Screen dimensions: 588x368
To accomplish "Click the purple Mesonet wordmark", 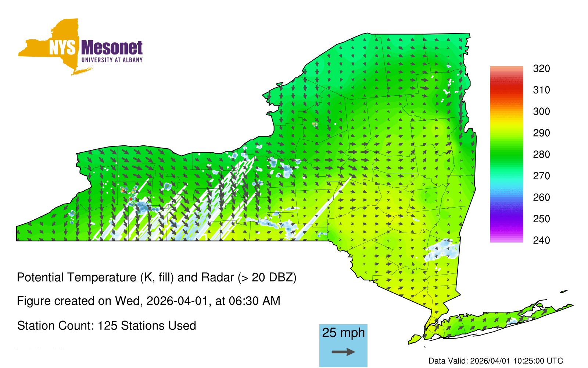I will pyautogui.click(x=112, y=48).
